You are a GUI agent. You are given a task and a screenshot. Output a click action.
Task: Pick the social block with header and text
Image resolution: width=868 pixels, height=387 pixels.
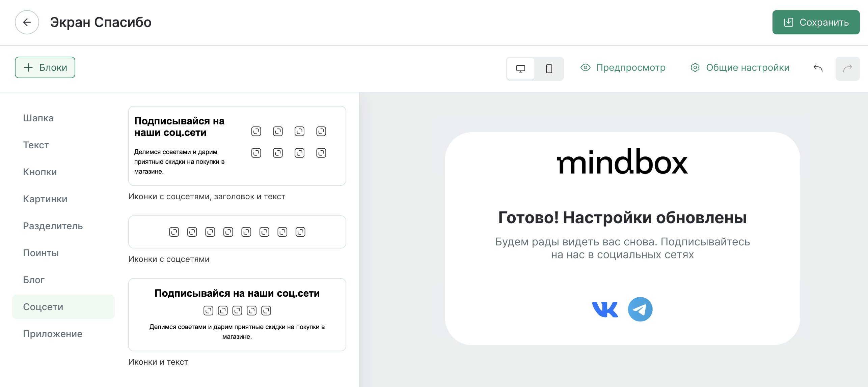237,146
